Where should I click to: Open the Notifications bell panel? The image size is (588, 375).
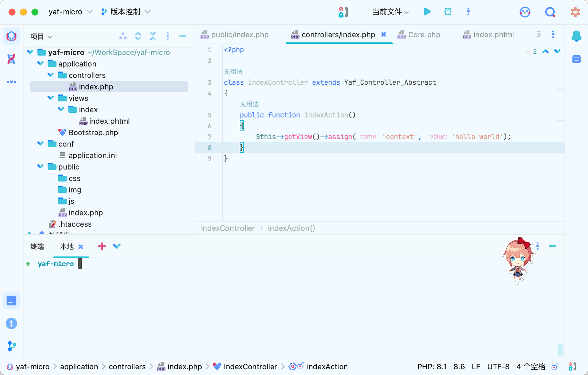click(576, 36)
